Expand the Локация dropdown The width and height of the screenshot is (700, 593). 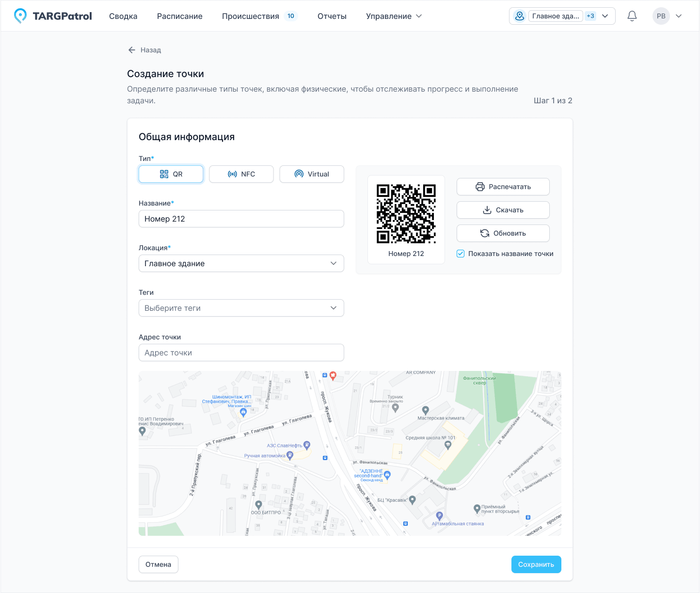click(x=241, y=263)
